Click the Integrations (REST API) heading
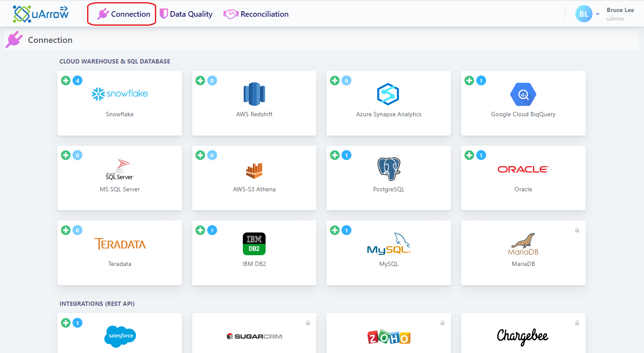The height and width of the screenshot is (353, 644). coord(97,304)
